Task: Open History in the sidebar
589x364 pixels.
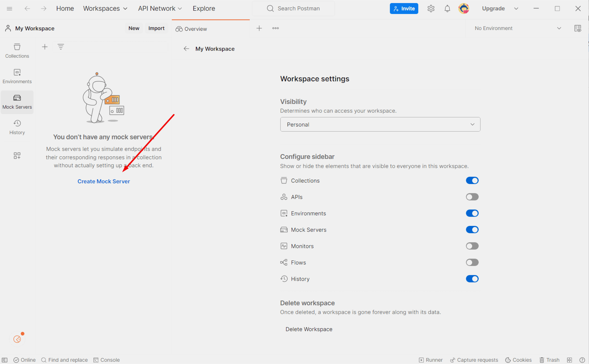Action: 17,127
